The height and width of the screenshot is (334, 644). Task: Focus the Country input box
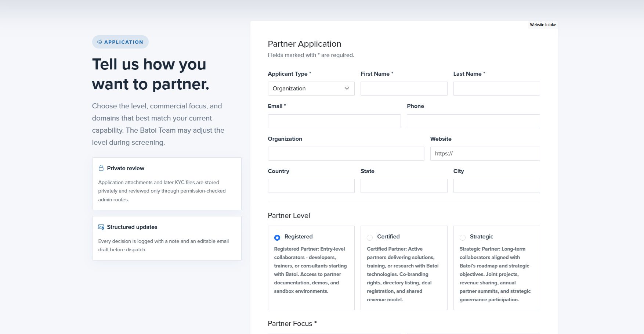tap(311, 186)
